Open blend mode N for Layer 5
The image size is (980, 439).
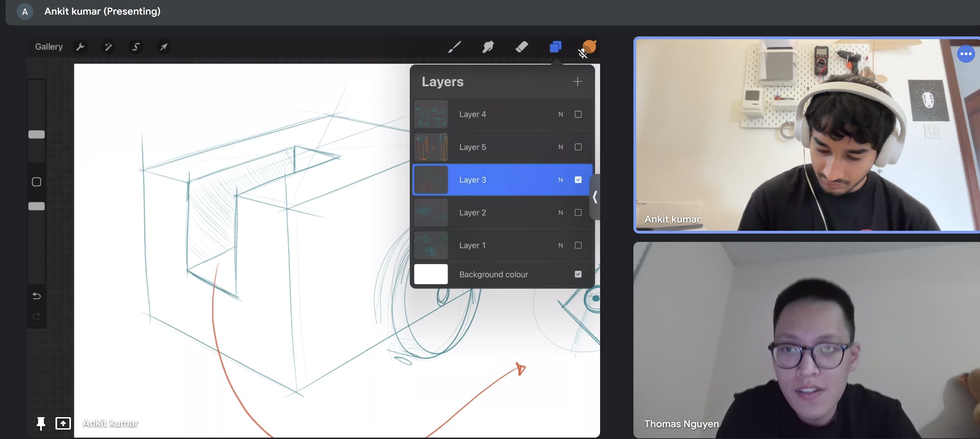pyautogui.click(x=560, y=147)
